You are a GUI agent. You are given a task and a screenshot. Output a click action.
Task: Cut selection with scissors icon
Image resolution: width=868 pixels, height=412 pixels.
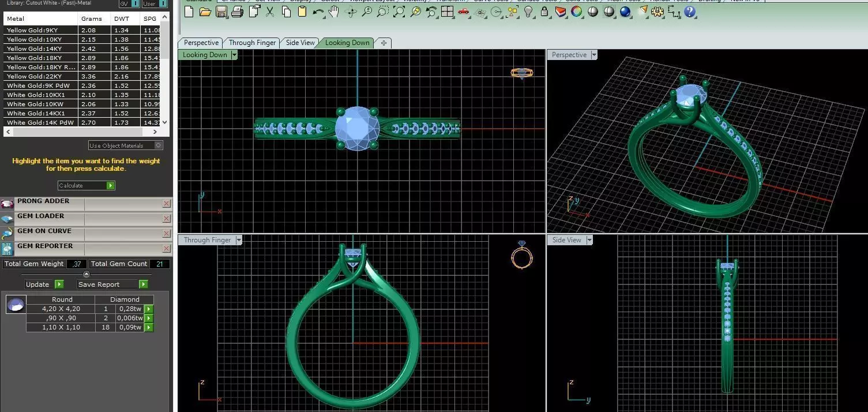[269, 12]
